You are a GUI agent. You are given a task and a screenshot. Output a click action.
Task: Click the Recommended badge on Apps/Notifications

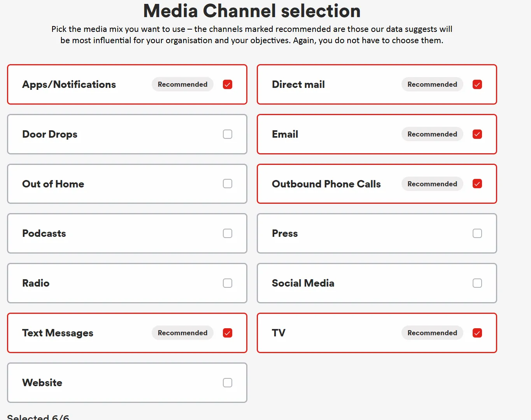point(182,84)
